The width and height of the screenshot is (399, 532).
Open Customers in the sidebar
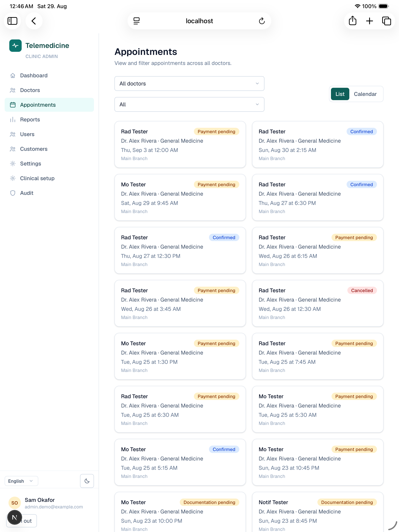pos(49,149)
